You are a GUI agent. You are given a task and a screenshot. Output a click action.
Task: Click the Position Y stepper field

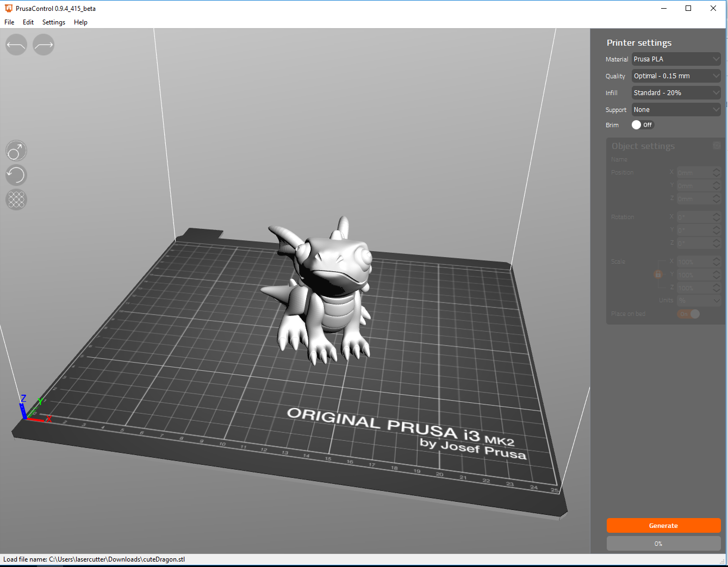coord(699,186)
